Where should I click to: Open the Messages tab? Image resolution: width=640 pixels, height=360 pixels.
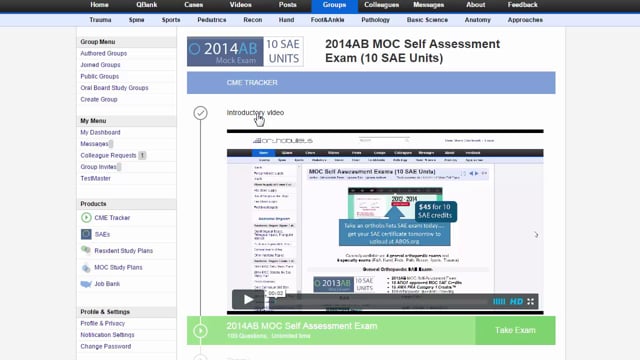429,5
